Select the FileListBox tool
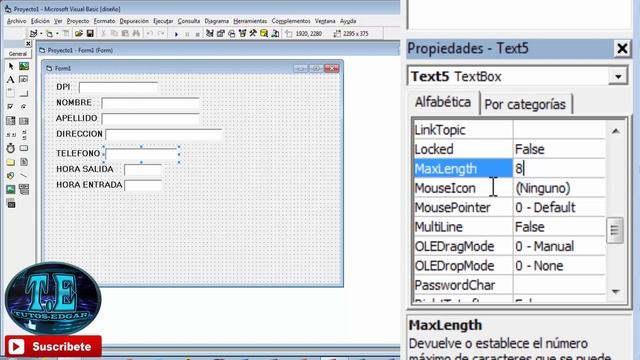Screen dimensions: 640x360 pos(24,162)
